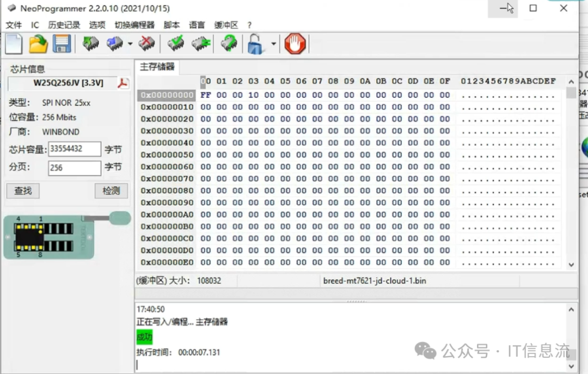
Task: Open the 脚本 menu
Action: pos(171,25)
